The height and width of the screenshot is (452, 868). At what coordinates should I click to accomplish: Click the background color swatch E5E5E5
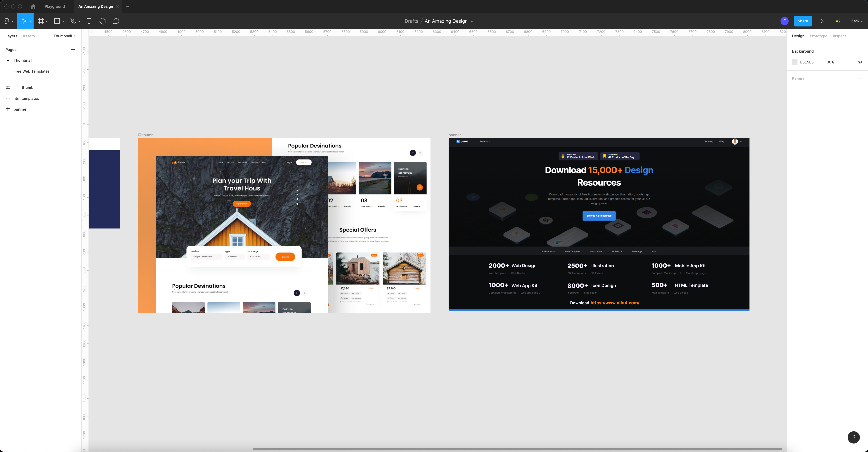[795, 62]
